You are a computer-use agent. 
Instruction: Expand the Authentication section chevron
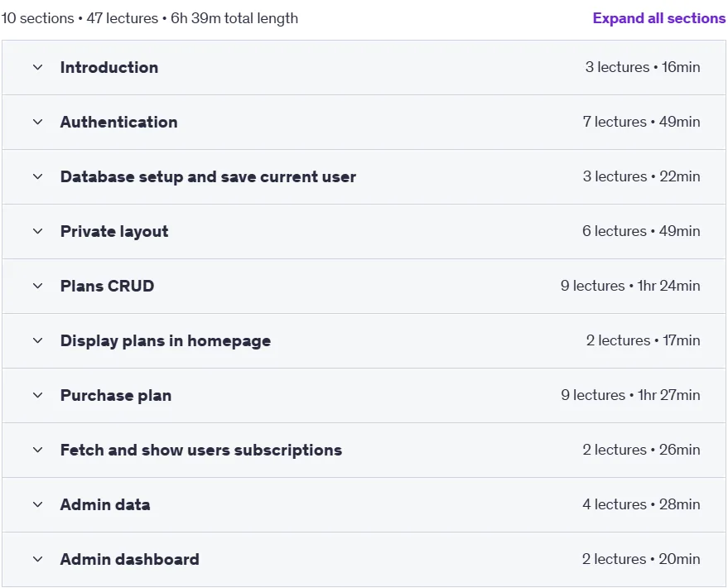coord(37,122)
